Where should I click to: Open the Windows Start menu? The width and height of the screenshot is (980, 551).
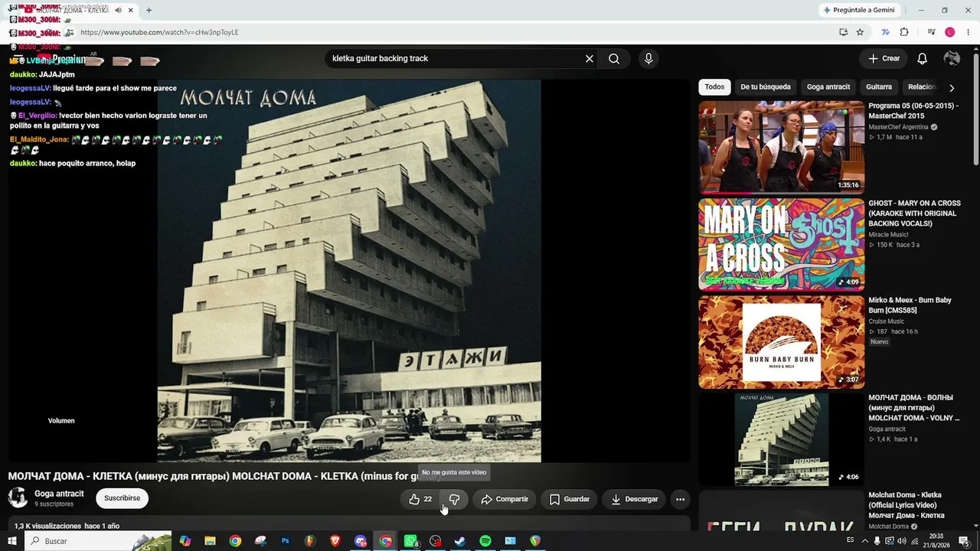(12, 541)
